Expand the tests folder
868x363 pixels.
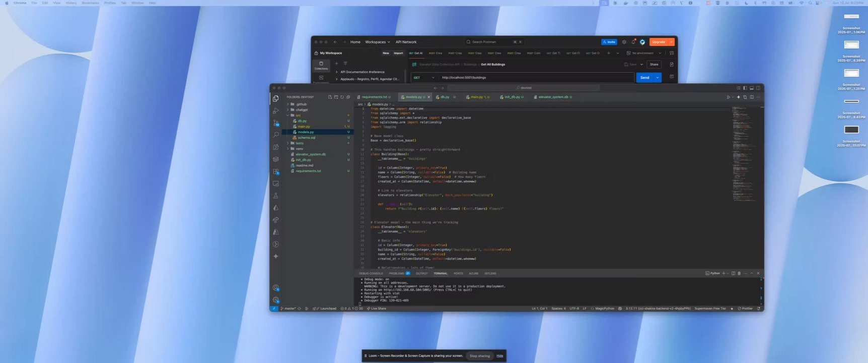[x=300, y=143]
